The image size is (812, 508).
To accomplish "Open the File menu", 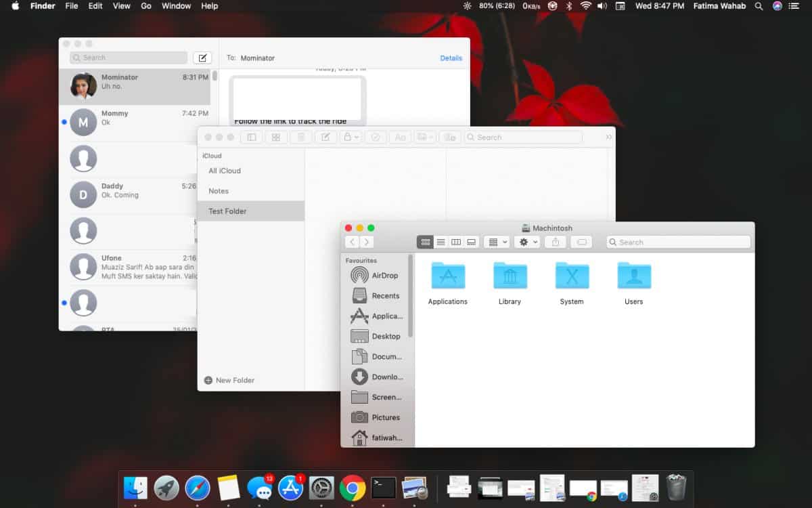I will (71, 6).
